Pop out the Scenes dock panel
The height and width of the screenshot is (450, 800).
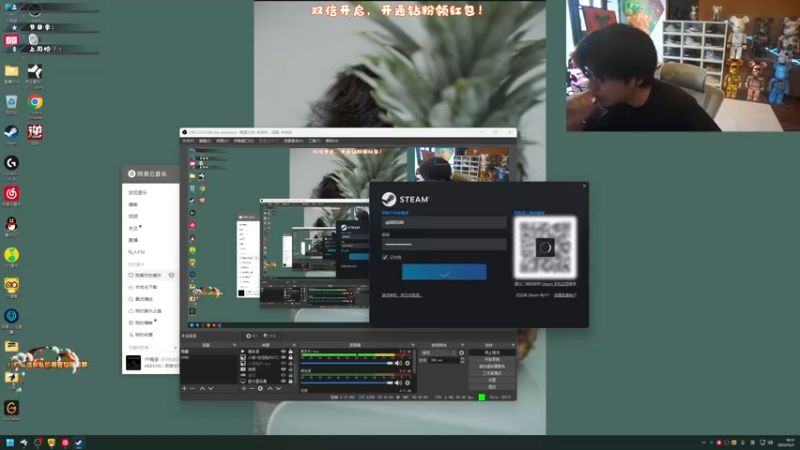234,345
